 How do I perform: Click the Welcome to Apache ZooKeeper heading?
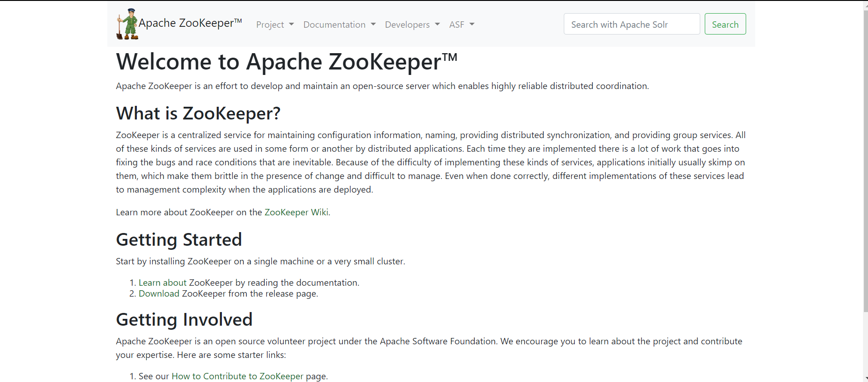pyautogui.click(x=286, y=62)
